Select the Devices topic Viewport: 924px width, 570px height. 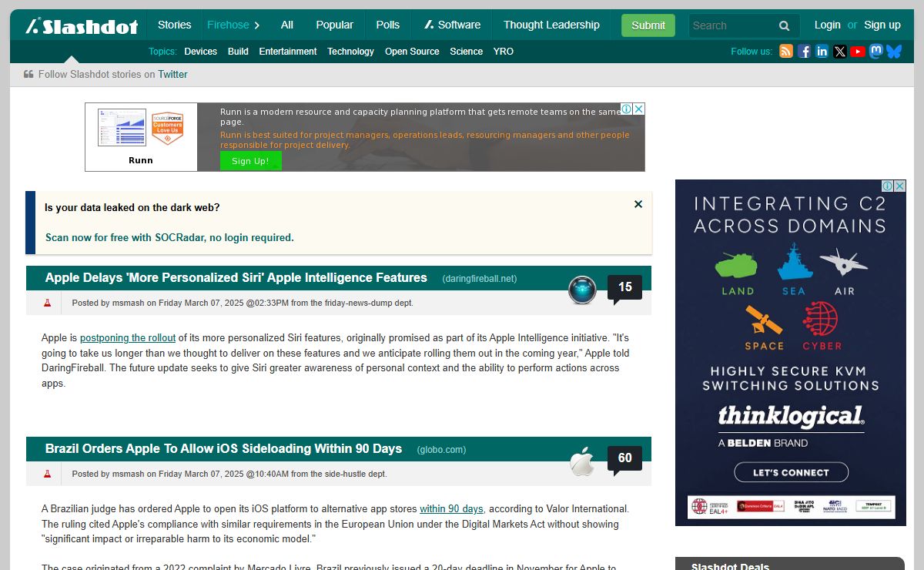pos(200,52)
